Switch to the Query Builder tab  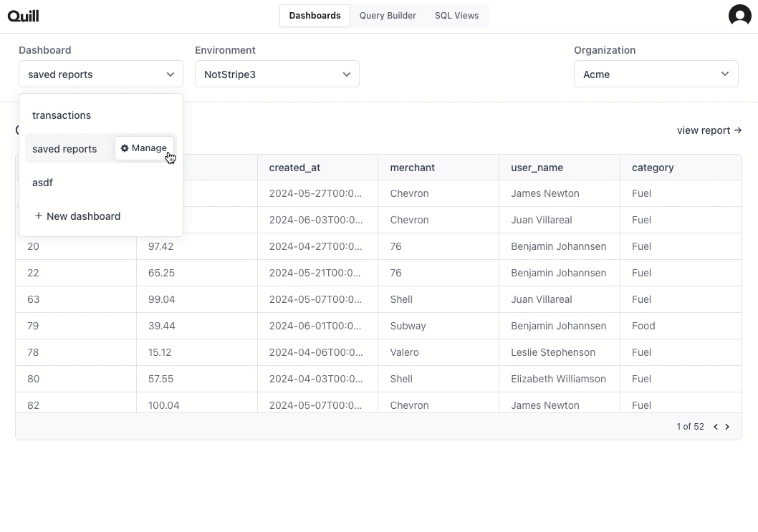pos(388,16)
